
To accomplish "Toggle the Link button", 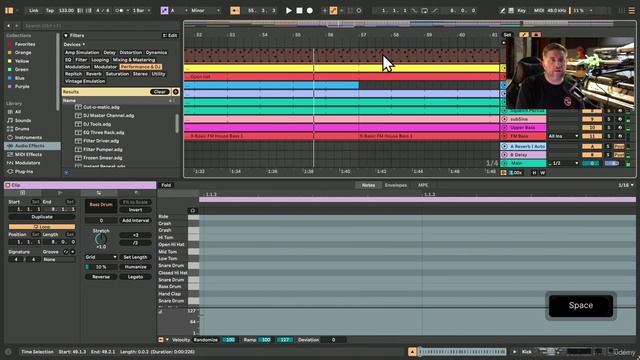I will point(34,10).
